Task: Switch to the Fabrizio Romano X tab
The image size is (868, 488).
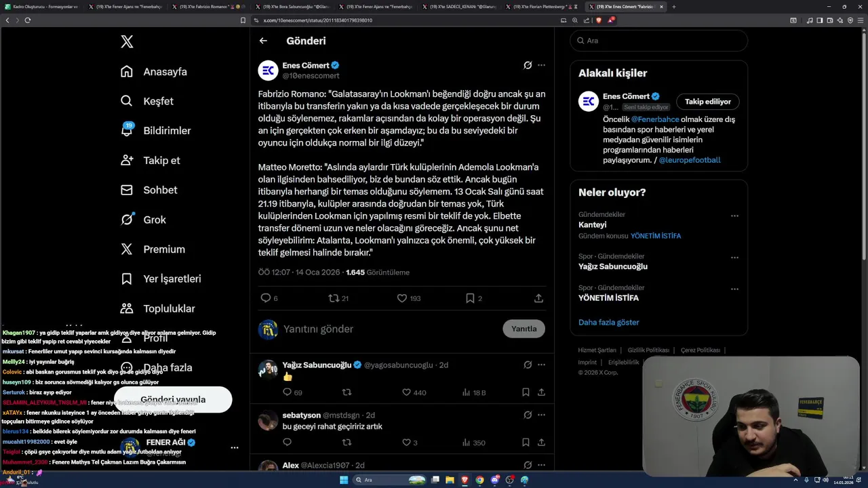Action: click(x=207, y=6)
